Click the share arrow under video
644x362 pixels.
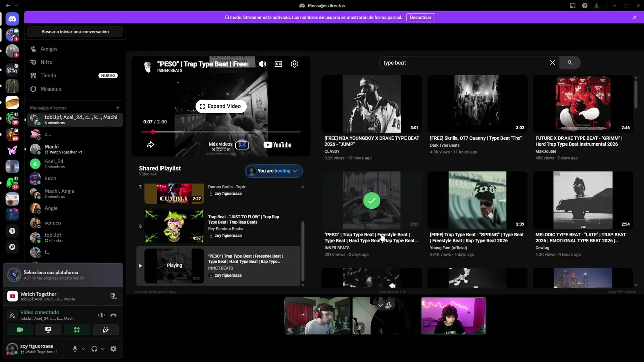click(150, 145)
